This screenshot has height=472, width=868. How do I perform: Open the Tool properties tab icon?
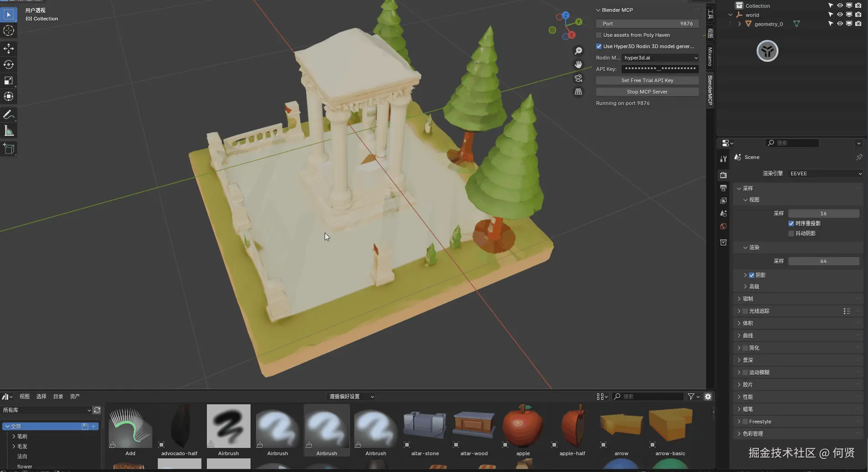[x=723, y=159]
